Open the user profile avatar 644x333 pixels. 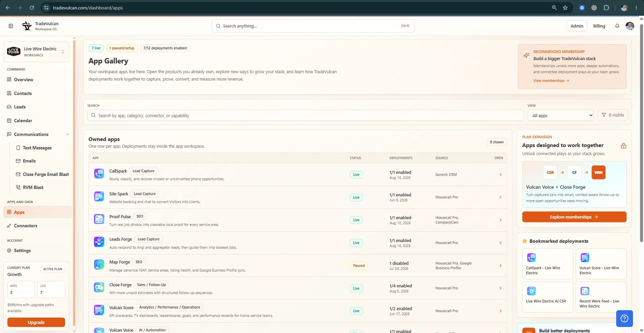[x=630, y=26]
